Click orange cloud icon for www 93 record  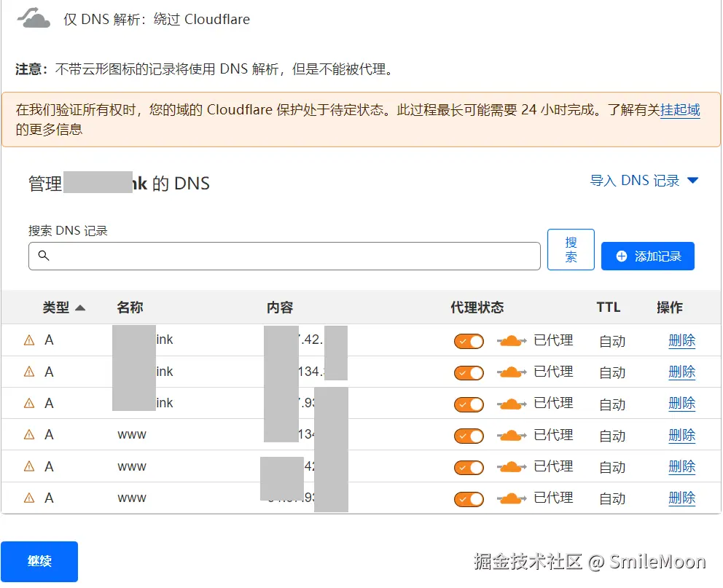click(x=512, y=498)
